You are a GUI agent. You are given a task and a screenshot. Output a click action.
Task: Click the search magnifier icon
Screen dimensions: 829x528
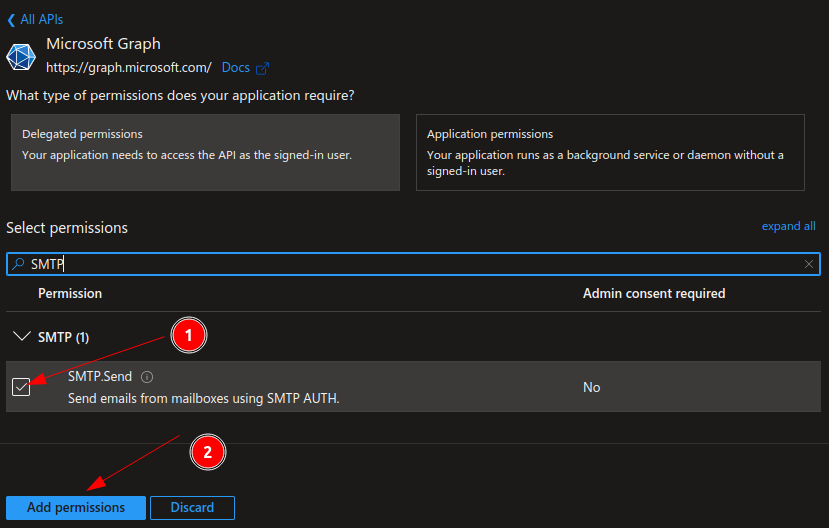(19, 263)
